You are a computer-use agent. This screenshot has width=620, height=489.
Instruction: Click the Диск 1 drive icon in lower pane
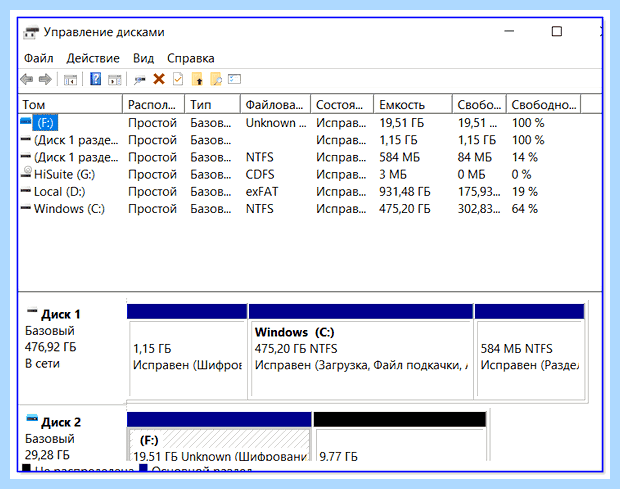click(32, 310)
